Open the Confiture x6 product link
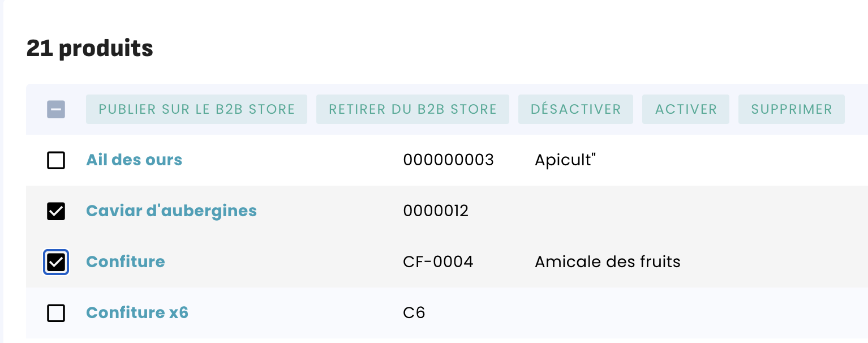 pos(137,313)
